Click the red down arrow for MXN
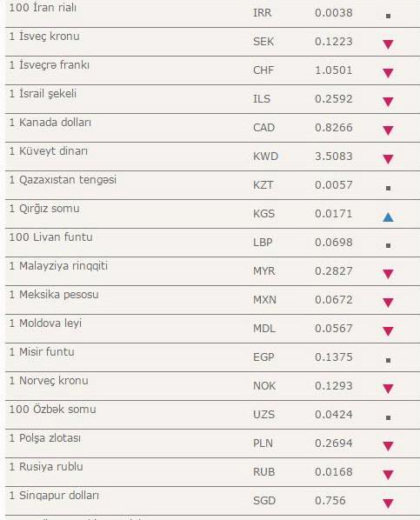 point(388,303)
